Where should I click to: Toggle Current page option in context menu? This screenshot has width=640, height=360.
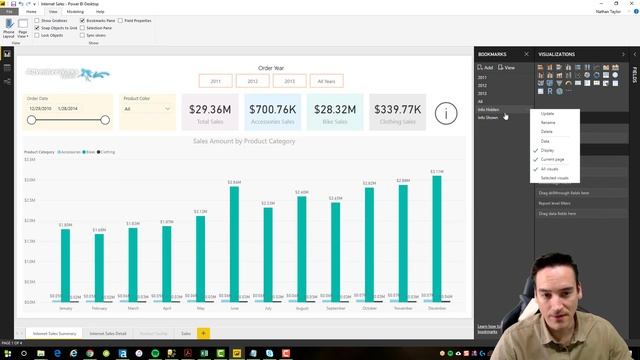[x=552, y=159]
